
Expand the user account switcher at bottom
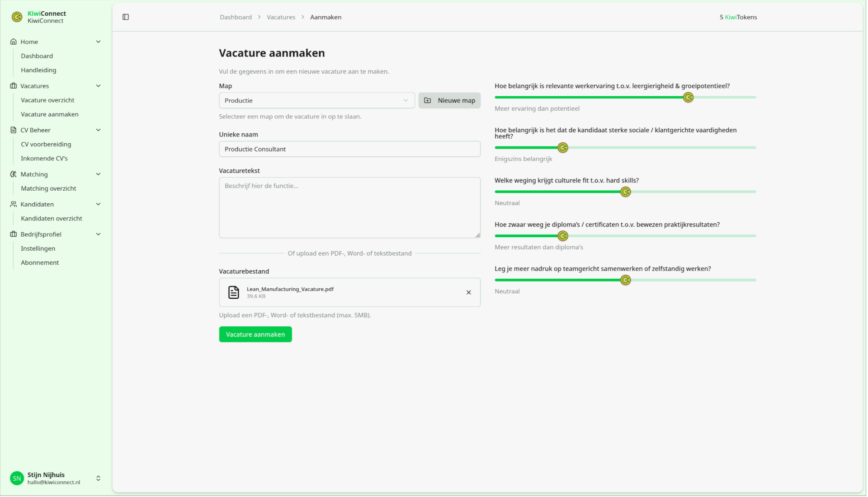click(98, 478)
